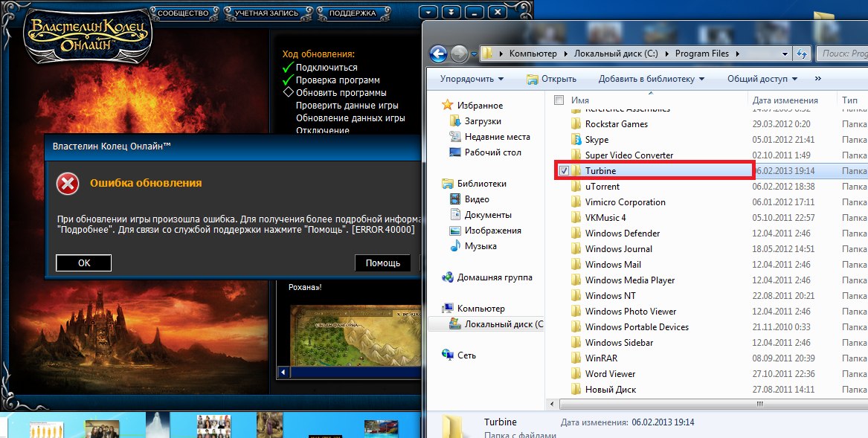Sort by the Дата изменения column header
The height and width of the screenshot is (438, 868).
[785, 100]
